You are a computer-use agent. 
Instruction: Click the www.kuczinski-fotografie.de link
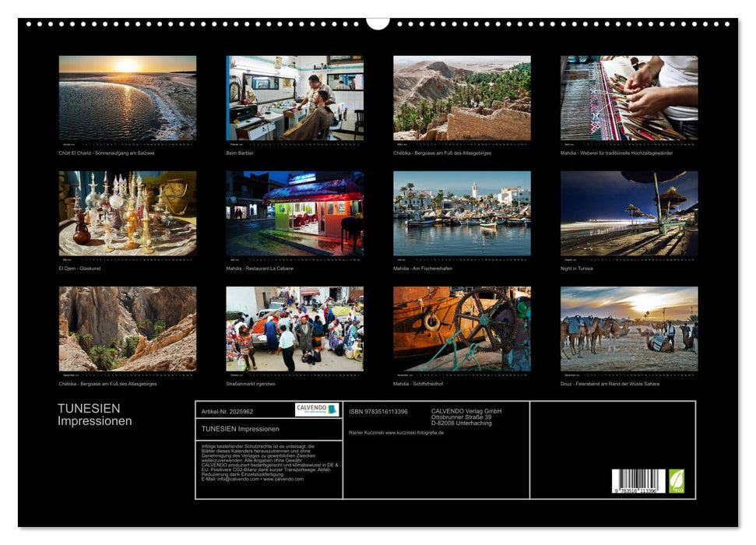[413, 433]
